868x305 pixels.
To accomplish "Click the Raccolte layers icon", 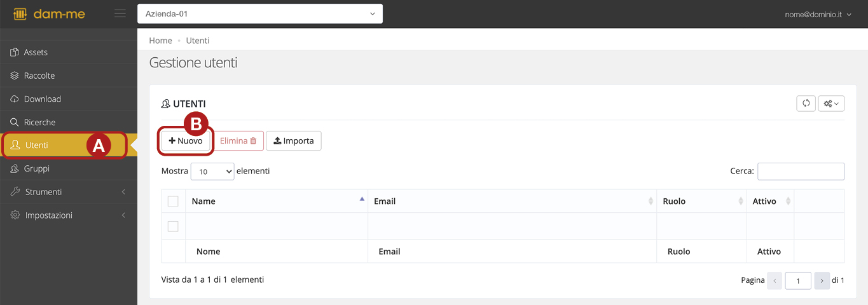I will [x=15, y=76].
